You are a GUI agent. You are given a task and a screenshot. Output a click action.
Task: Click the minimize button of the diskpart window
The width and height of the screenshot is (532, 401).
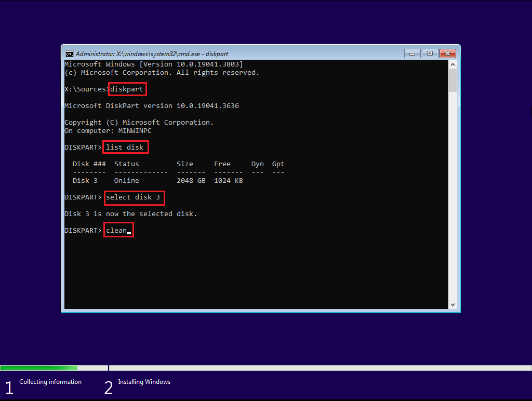click(412, 54)
